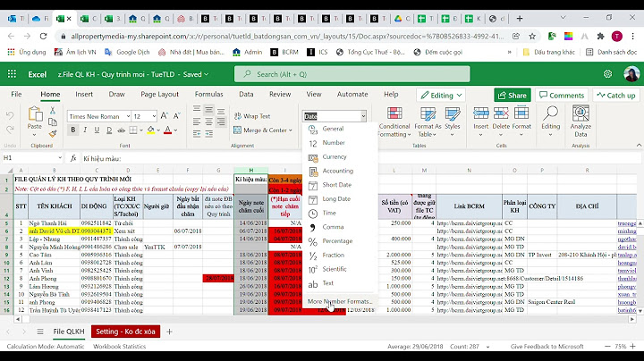This screenshot has width=644, height=361.
Task: Open the Formulas ribbon tab
Action: [208, 95]
